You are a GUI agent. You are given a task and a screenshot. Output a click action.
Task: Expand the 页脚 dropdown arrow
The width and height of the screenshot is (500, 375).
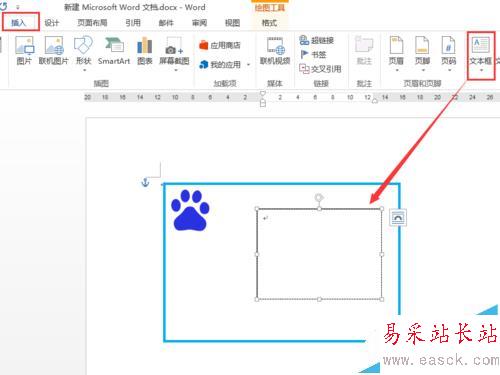click(x=423, y=70)
